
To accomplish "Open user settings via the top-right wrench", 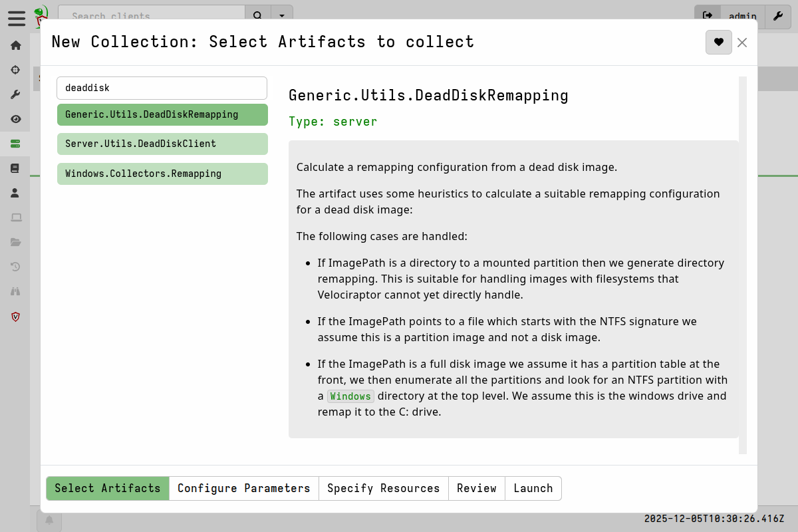I will [777, 17].
